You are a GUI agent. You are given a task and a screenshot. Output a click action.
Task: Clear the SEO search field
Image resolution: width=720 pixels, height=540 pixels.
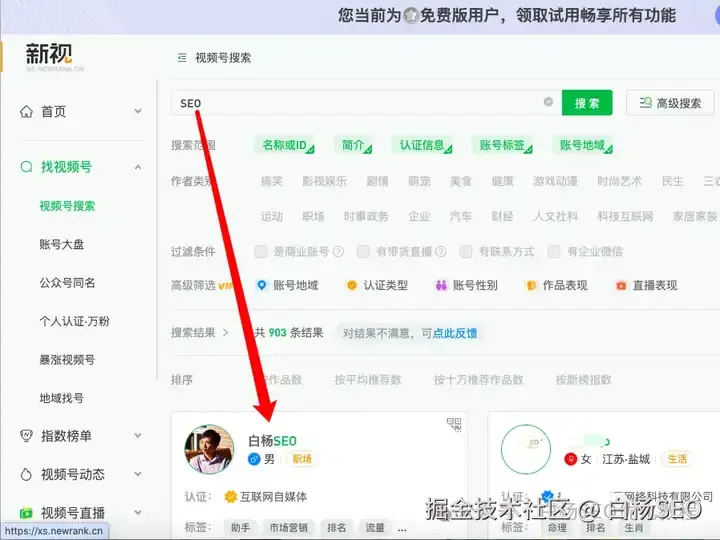[x=548, y=102]
